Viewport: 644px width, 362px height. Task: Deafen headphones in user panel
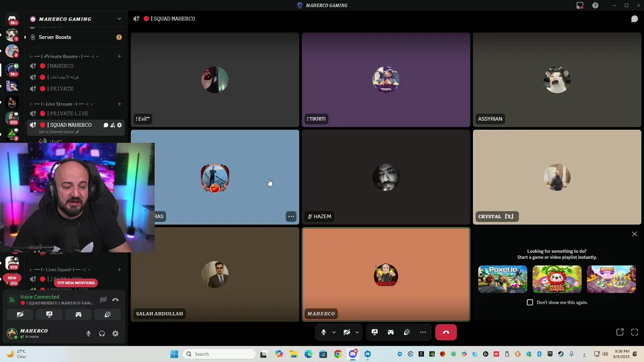pos(102,333)
